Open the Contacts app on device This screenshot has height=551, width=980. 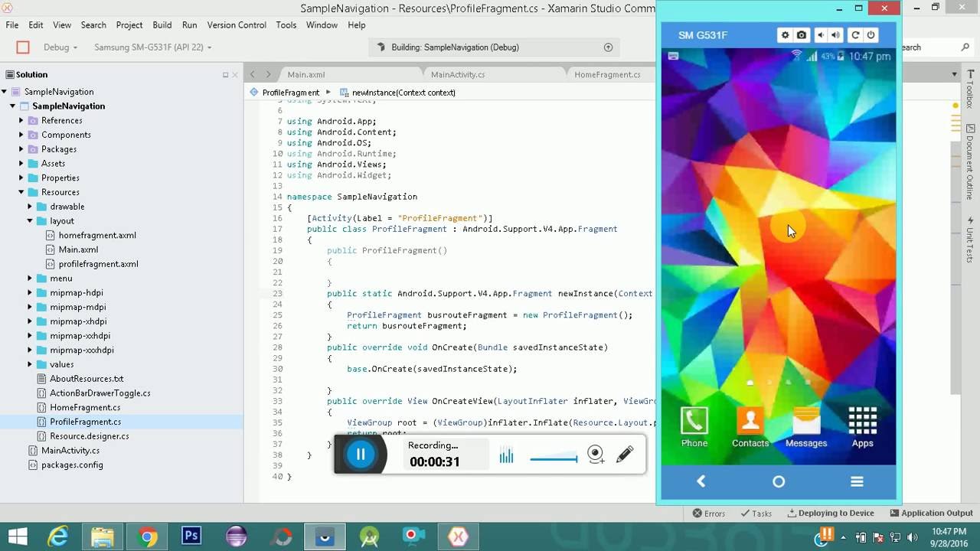click(x=750, y=427)
